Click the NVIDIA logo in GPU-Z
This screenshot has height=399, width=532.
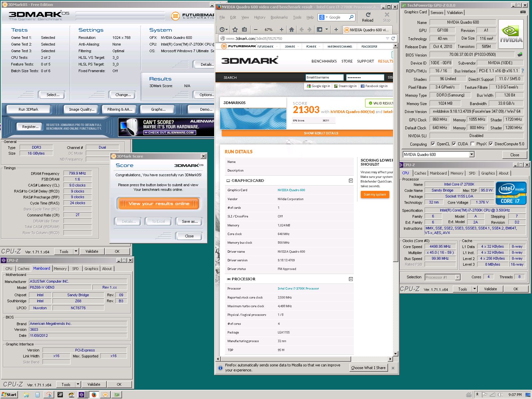pos(511,35)
